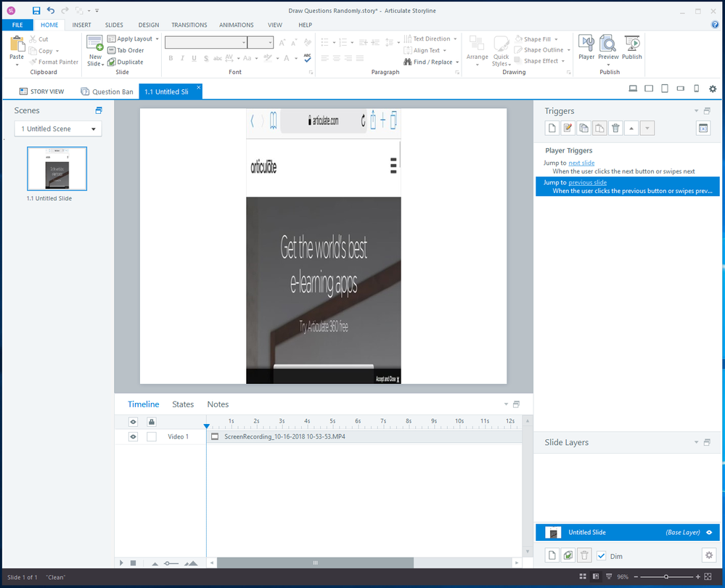
Task: Open the FILE menu
Action: (17, 25)
